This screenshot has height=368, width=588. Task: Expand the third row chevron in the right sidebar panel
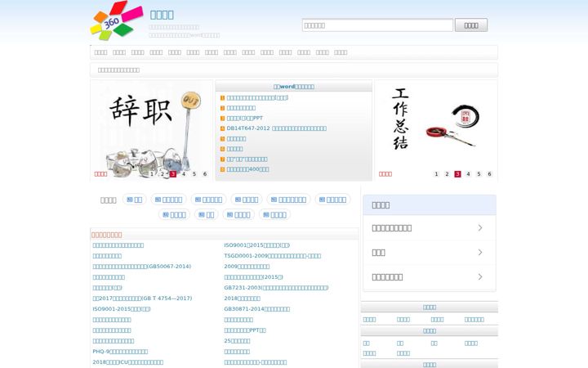(480, 276)
